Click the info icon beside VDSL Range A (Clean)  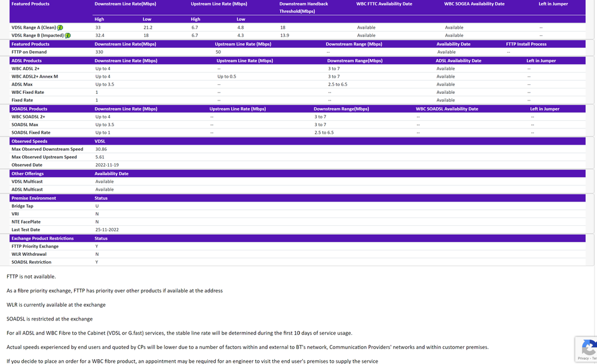point(60,27)
